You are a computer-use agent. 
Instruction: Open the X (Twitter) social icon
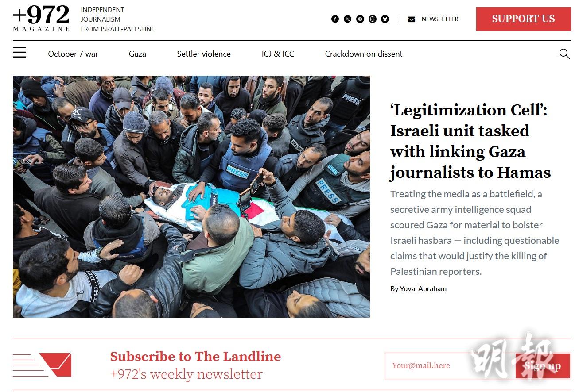click(x=347, y=19)
